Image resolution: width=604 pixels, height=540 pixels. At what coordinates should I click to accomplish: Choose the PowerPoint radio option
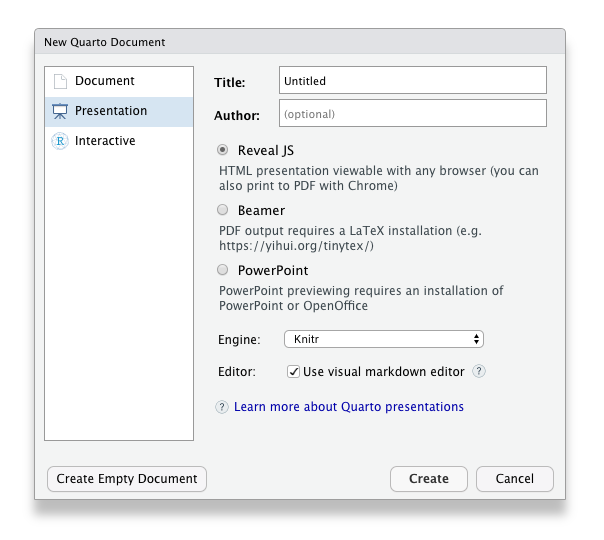coord(222,270)
